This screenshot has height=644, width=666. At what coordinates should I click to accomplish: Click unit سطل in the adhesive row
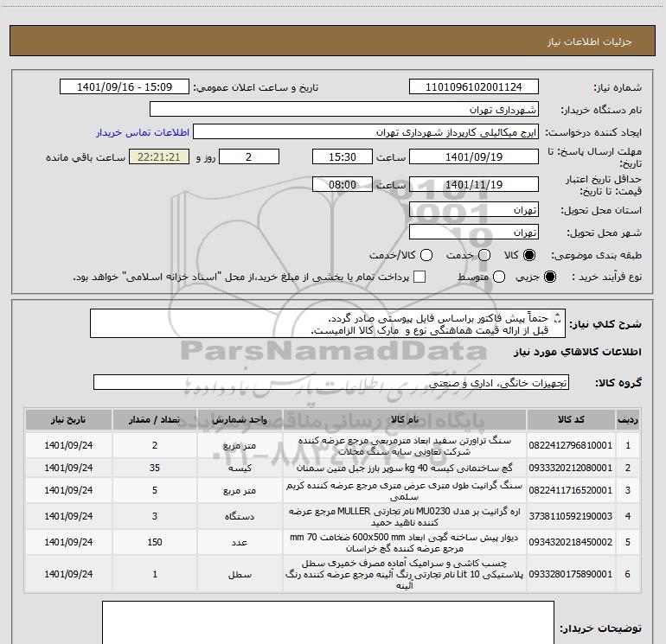tap(240, 574)
